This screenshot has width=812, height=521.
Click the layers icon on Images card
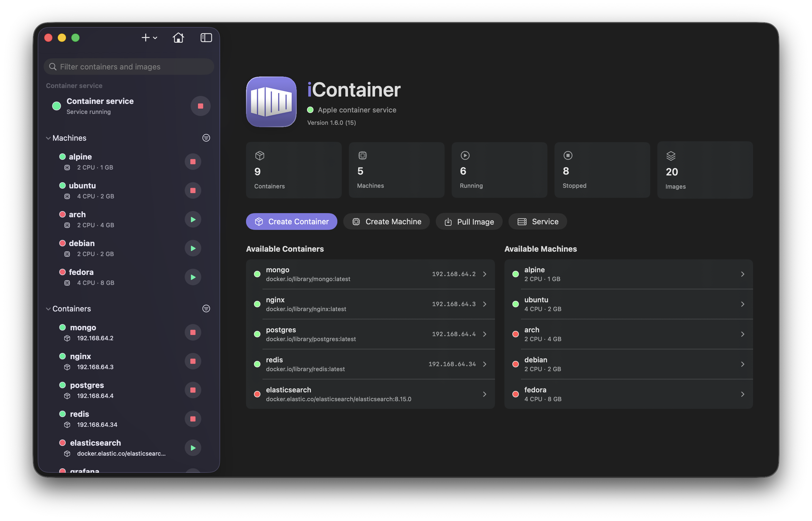click(x=671, y=156)
